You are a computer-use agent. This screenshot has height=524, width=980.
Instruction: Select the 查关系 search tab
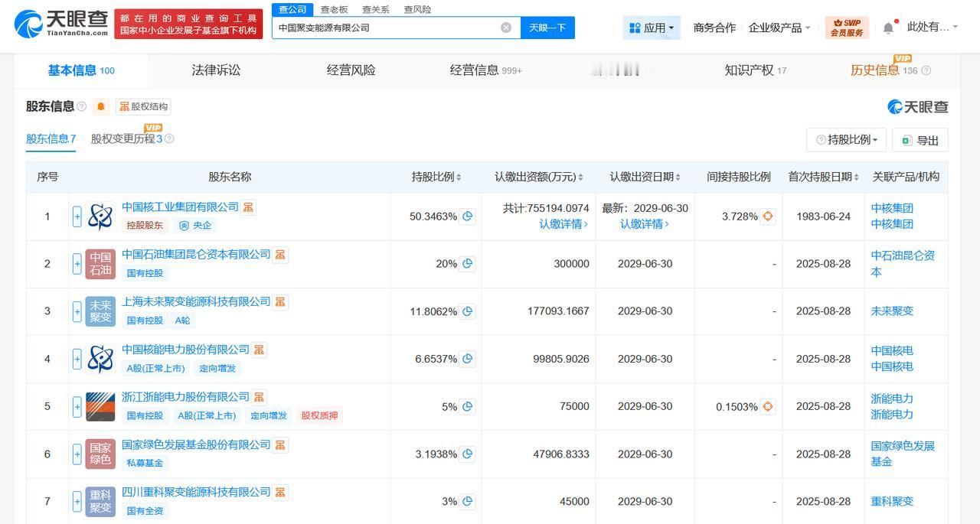click(376, 9)
